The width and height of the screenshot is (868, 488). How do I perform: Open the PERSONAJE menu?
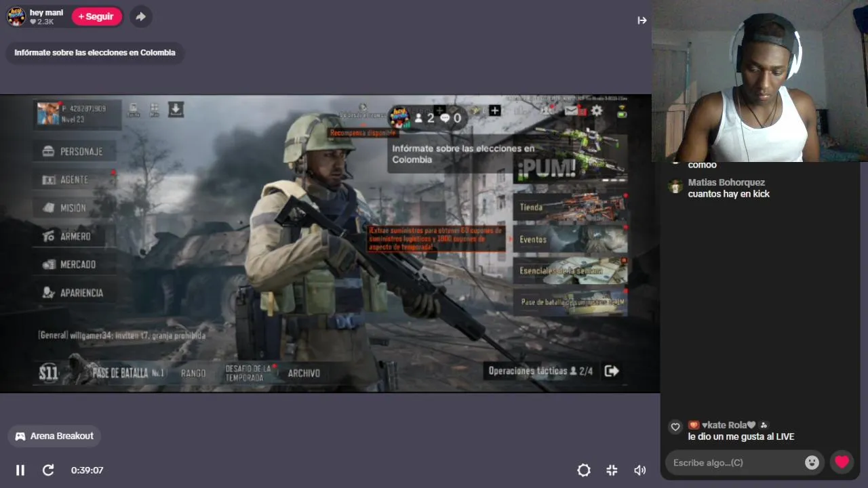[74, 151]
